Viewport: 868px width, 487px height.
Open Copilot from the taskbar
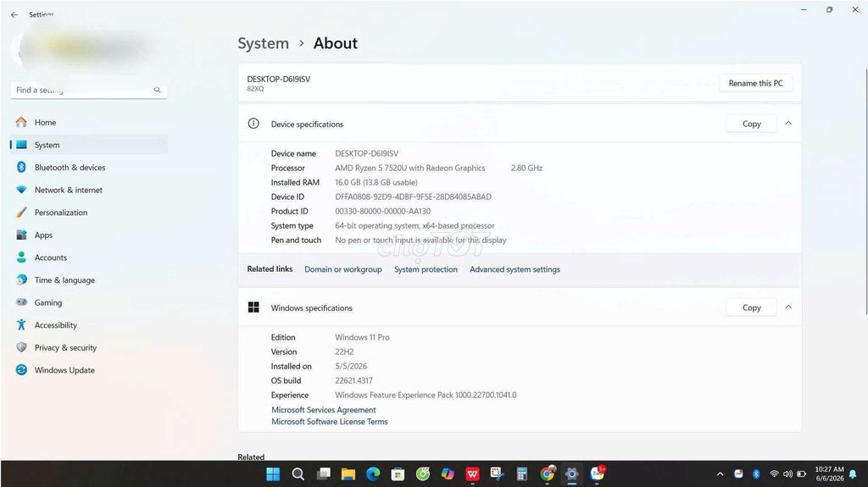point(448,474)
